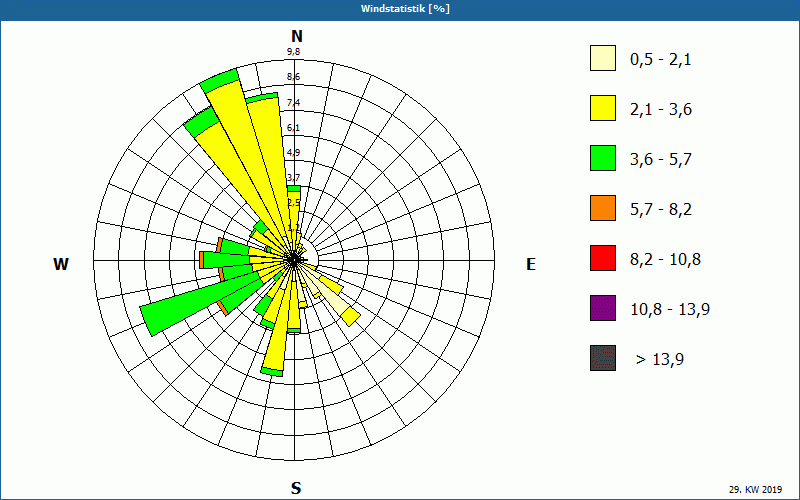This screenshot has width=800, height=500.
Task: Click the legend label '10,8 - 13,9'
Action: [670, 310]
